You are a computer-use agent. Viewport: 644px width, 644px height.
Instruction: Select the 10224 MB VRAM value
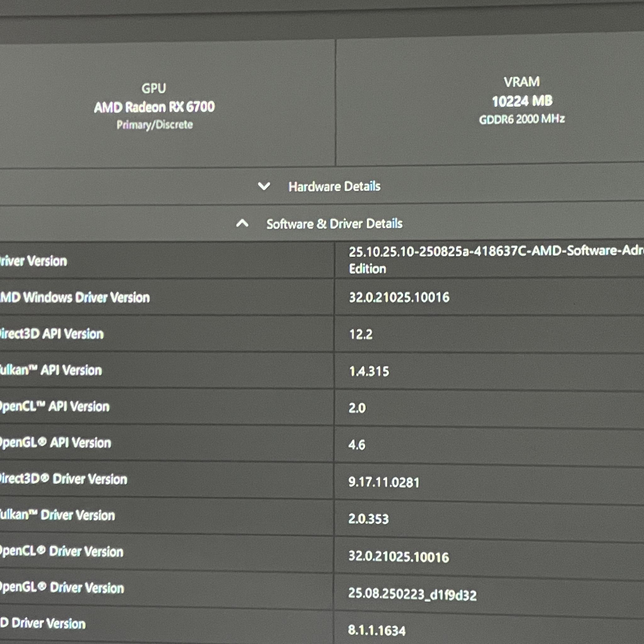[522, 101]
